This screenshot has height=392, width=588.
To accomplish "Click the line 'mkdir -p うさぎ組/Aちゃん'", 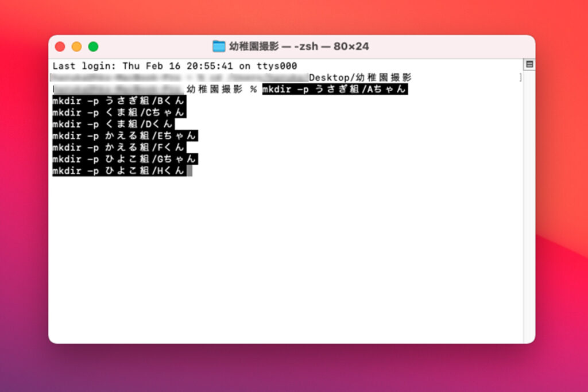I will 335,89.
